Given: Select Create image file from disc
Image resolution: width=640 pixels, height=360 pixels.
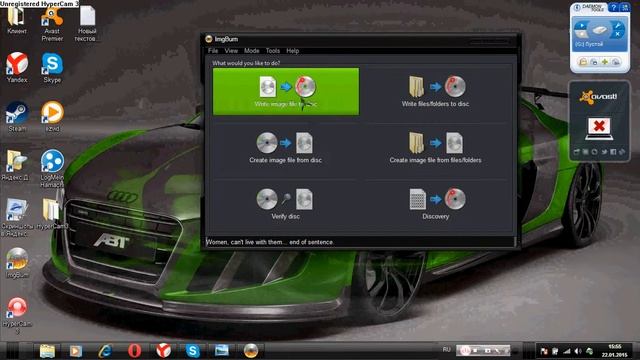Looking at the screenshot, I should 286,148.
